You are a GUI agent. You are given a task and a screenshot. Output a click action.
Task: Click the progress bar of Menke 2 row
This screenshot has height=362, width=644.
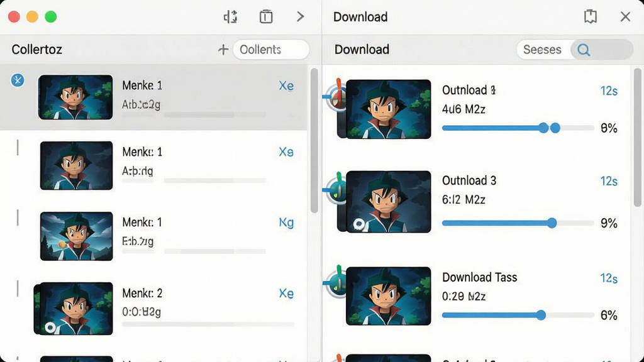(208, 324)
